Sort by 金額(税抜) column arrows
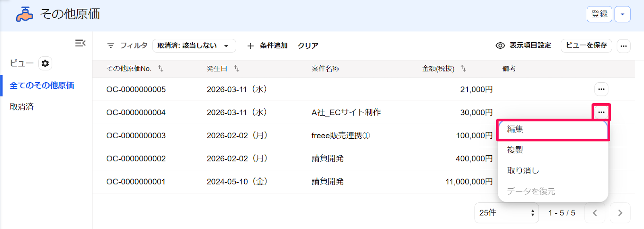The height and width of the screenshot is (229, 644). [463, 69]
